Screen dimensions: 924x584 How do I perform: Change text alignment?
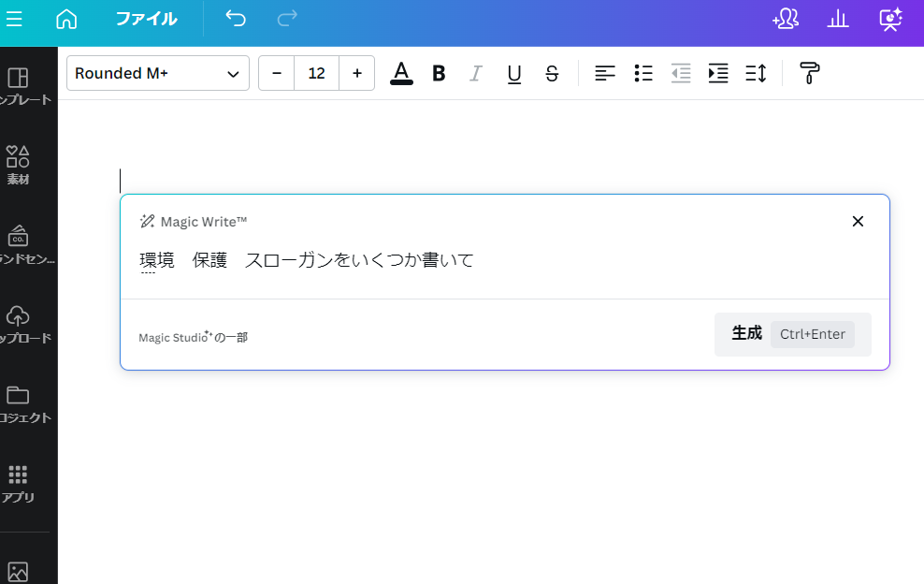pyautogui.click(x=604, y=73)
